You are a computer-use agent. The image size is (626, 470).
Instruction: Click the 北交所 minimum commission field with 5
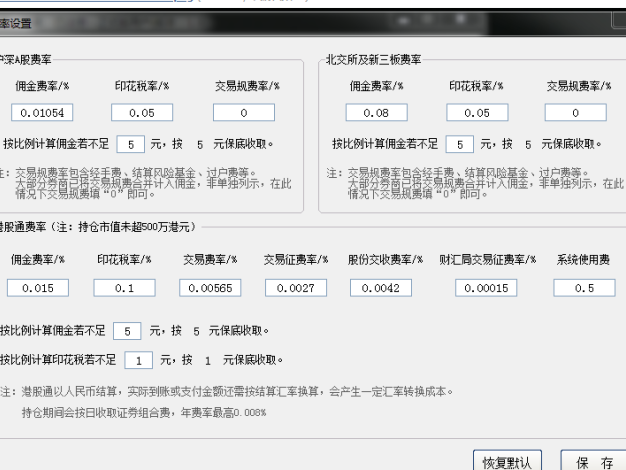460,144
